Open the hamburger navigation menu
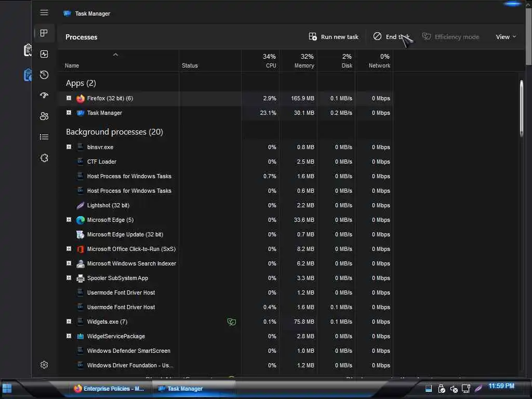532x399 pixels. click(x=44, y=12)
